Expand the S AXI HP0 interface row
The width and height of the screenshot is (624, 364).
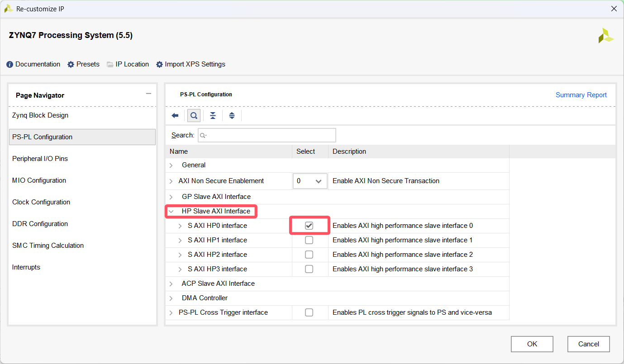180,226
